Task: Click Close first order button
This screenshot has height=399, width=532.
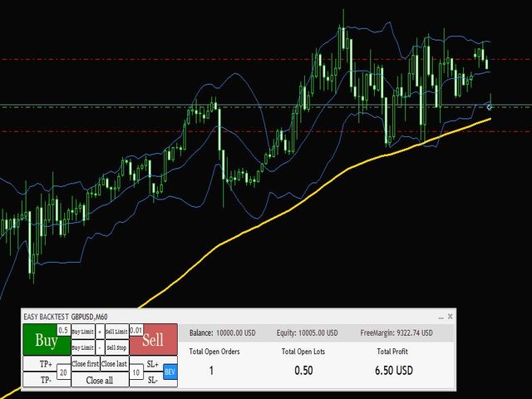Action: pos(86,364)
